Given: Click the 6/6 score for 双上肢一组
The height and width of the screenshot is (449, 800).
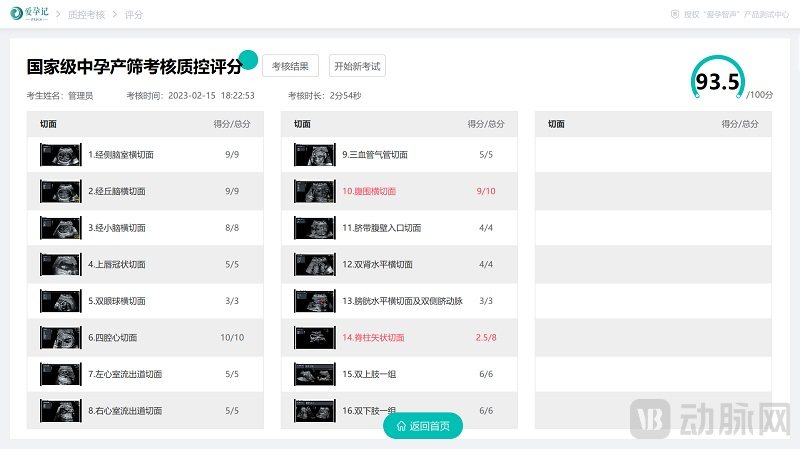Looking at the screenshot, I should tap(486, 375).
